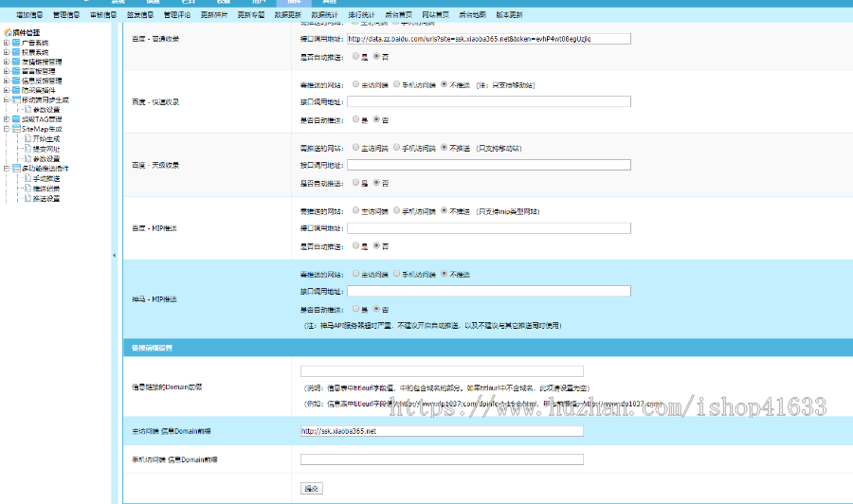Expand the 留言板管理 tree node

pos(7,71)
